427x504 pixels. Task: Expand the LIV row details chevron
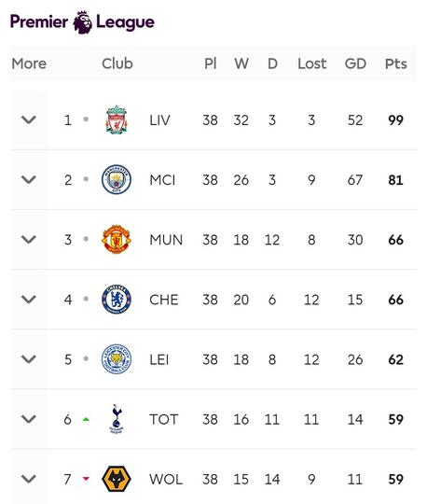[29, 119]
